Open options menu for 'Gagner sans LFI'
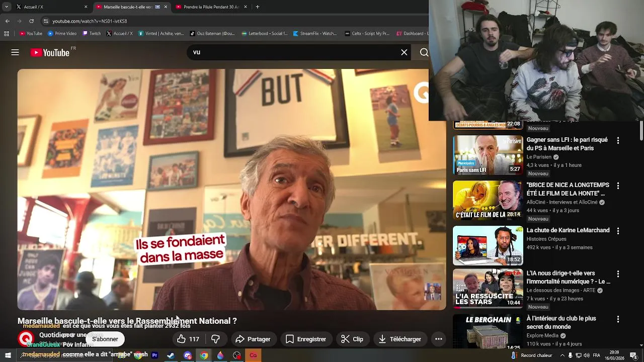The image size is (644, 362). [x=618, y=140]
